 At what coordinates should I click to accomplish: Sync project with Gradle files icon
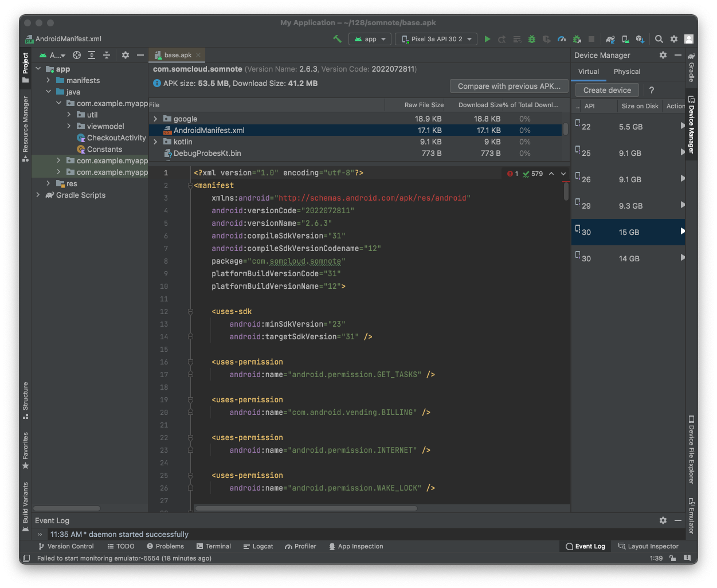coord(610,39)
